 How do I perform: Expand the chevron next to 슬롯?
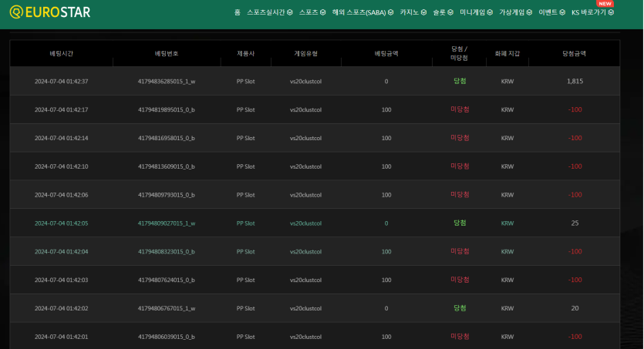[x=450, y=12]
